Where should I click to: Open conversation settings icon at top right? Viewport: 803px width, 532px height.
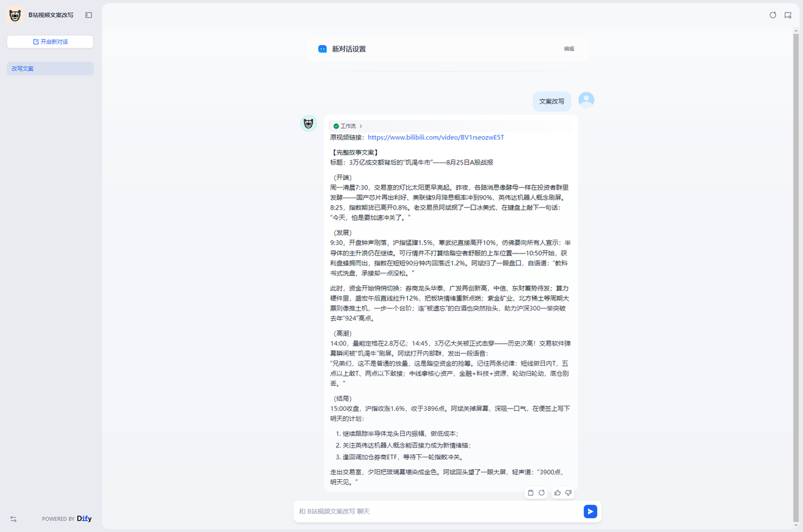click(x=788, y=15)
